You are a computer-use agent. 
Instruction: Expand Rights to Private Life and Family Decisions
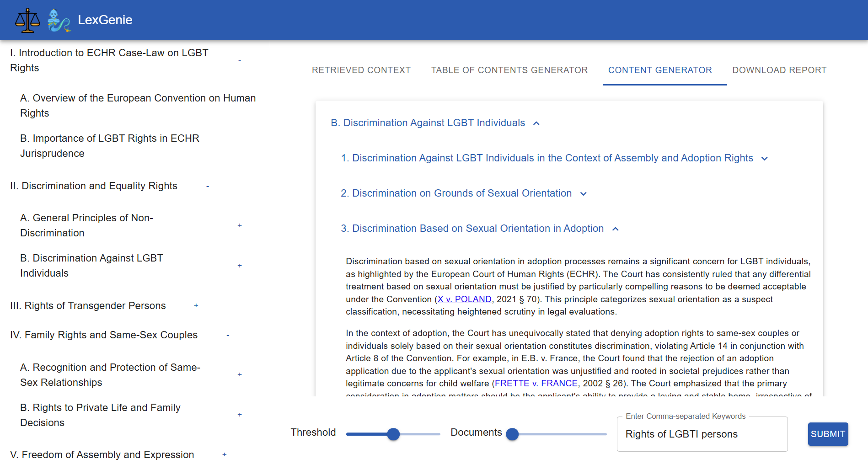click(240, 415)
